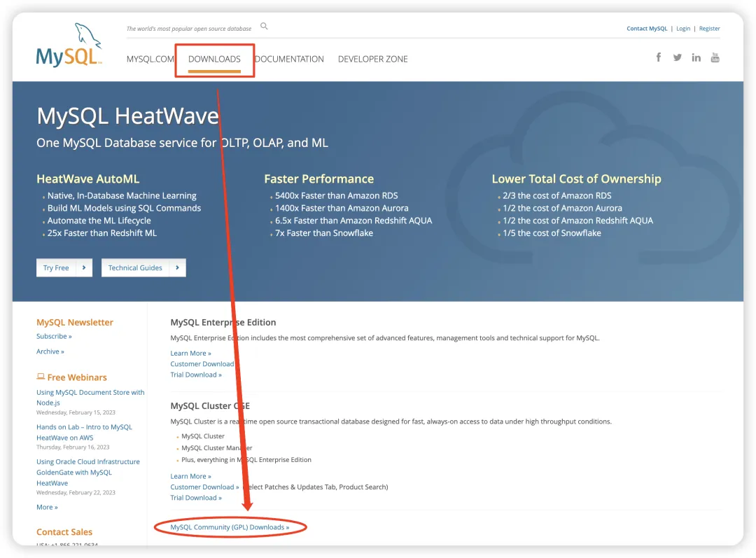Click Learn More under MySQL Cluster CGE

(190, 476)
